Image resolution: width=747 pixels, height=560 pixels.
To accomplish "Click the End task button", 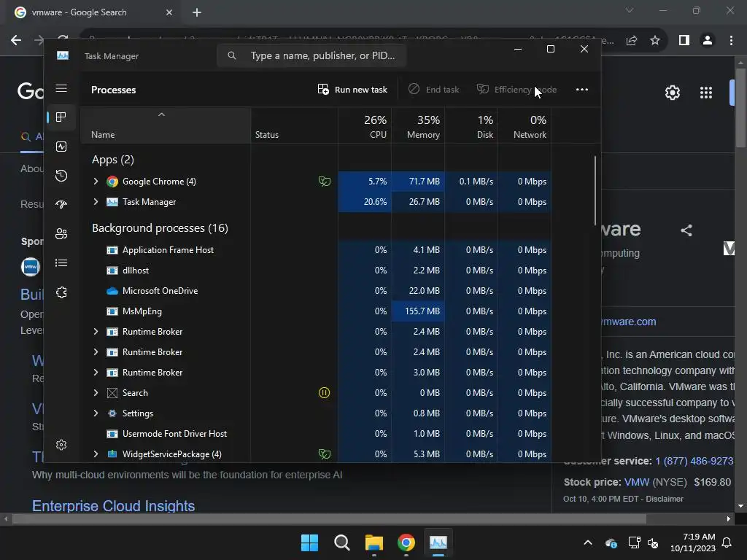I will click(434, 90).
